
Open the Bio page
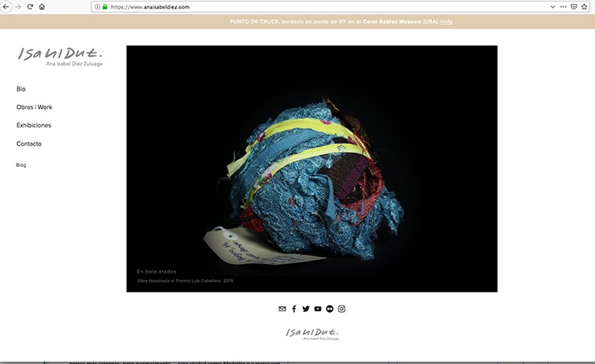21,89
